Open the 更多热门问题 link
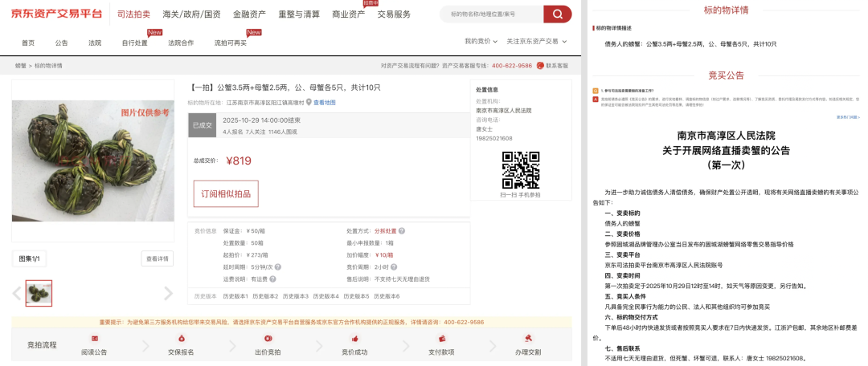This screenshot has width=868, height=366. point(847,116)
